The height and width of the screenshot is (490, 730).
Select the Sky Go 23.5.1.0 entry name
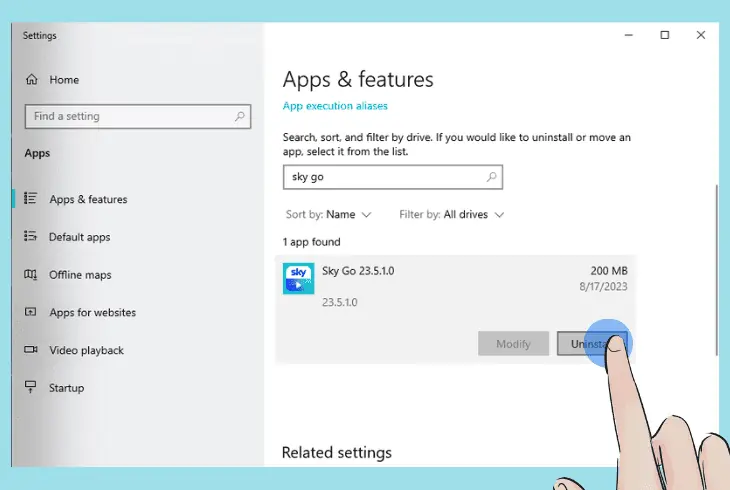(x=358, y=271)
